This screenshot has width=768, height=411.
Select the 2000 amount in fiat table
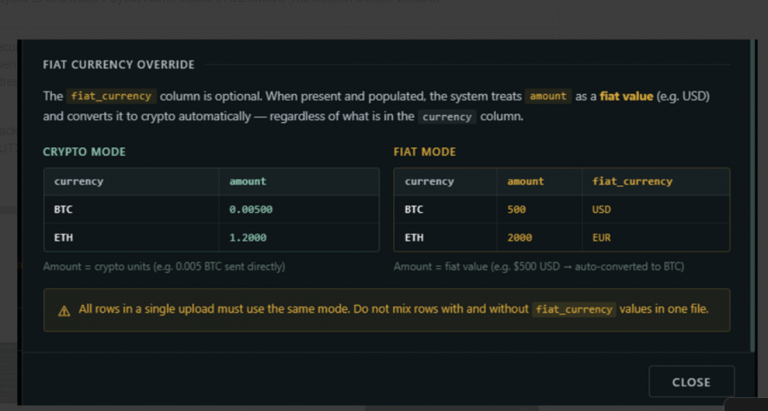point(540,238)
